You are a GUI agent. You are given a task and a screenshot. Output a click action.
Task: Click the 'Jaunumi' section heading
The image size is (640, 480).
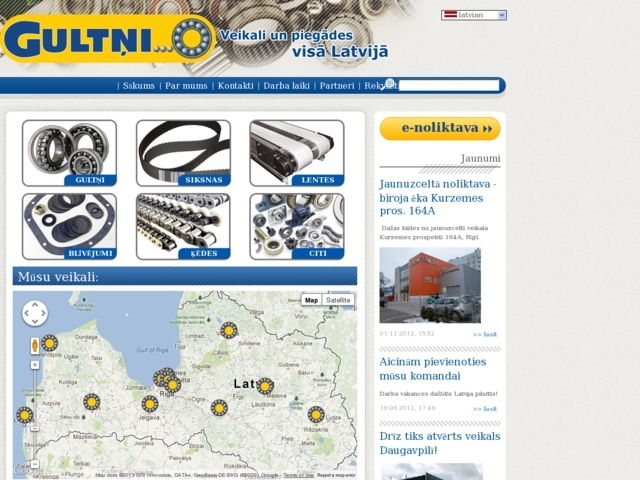click(x=480, y=158)
